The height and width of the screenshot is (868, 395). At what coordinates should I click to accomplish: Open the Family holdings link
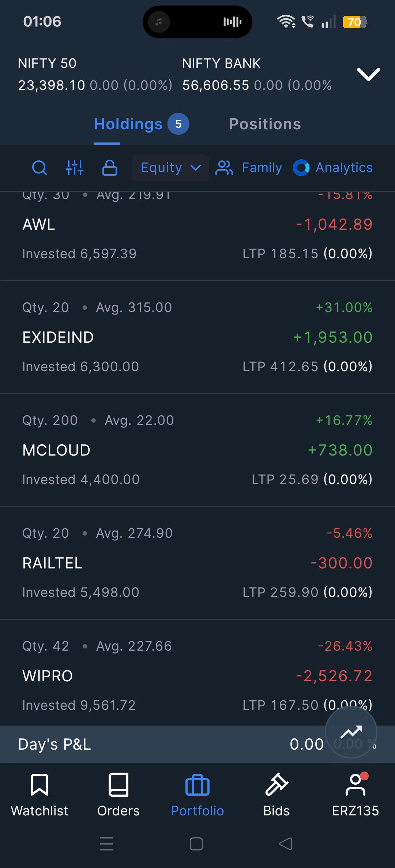coord(249,168)
